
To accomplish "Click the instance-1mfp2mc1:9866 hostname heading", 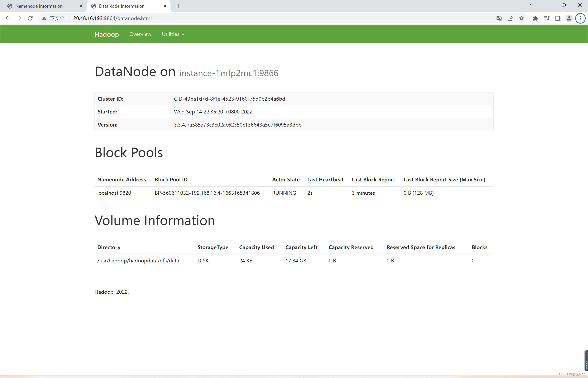I will 229,73.
